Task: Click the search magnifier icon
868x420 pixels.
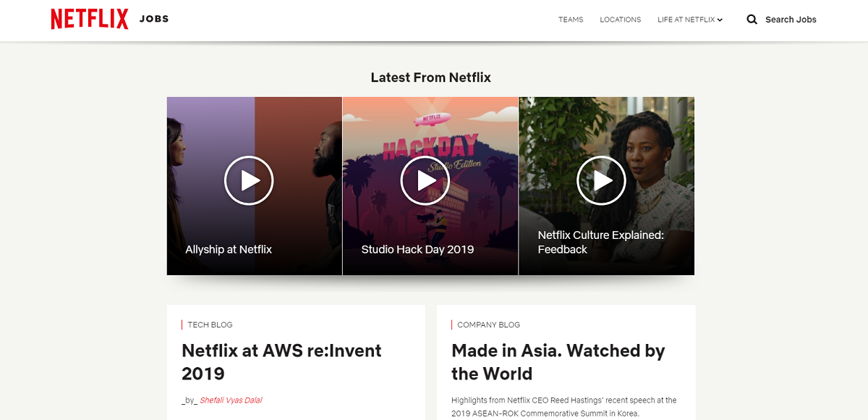Action: click(752, 20)
